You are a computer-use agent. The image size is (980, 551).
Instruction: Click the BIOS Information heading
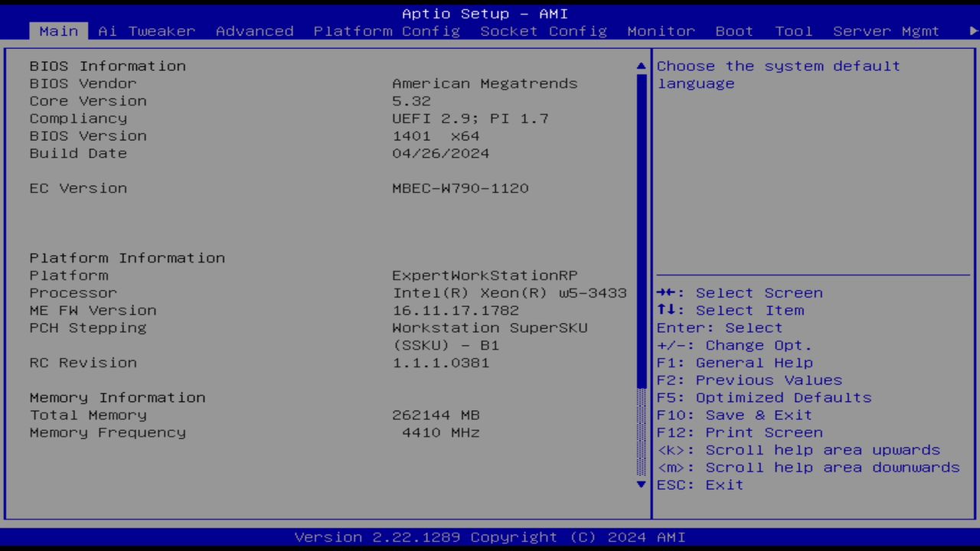[108, 66]
